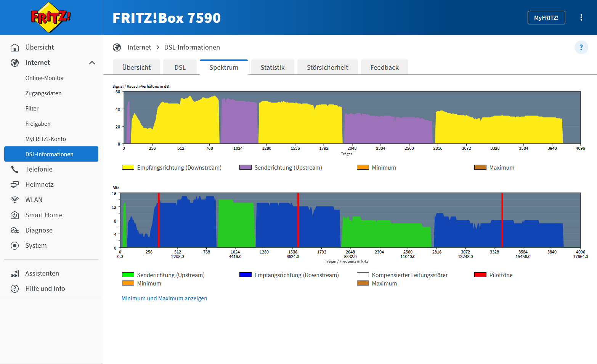Open the Diagnose menu label
The image size is (597, 364).
39,230
